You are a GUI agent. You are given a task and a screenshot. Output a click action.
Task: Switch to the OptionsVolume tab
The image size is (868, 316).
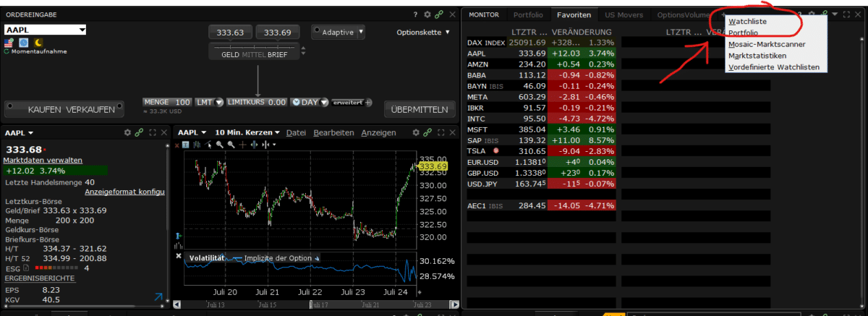point(684,14)
